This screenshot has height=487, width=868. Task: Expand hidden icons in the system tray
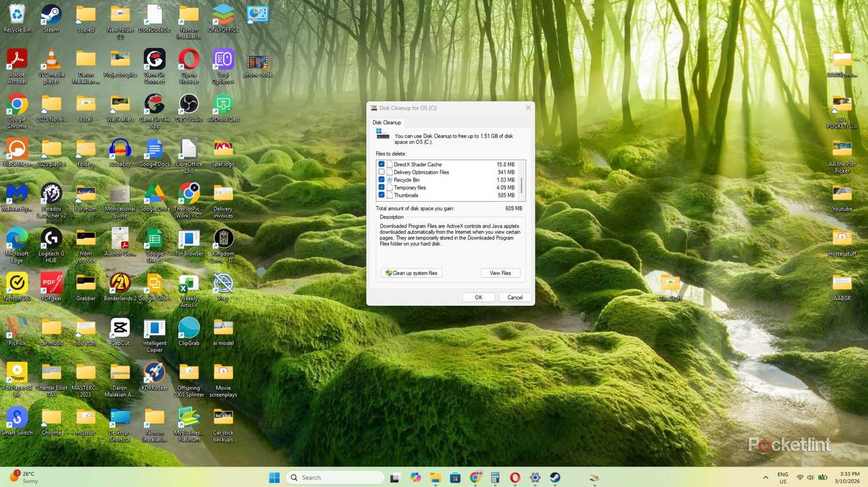(x=765, y=477)
